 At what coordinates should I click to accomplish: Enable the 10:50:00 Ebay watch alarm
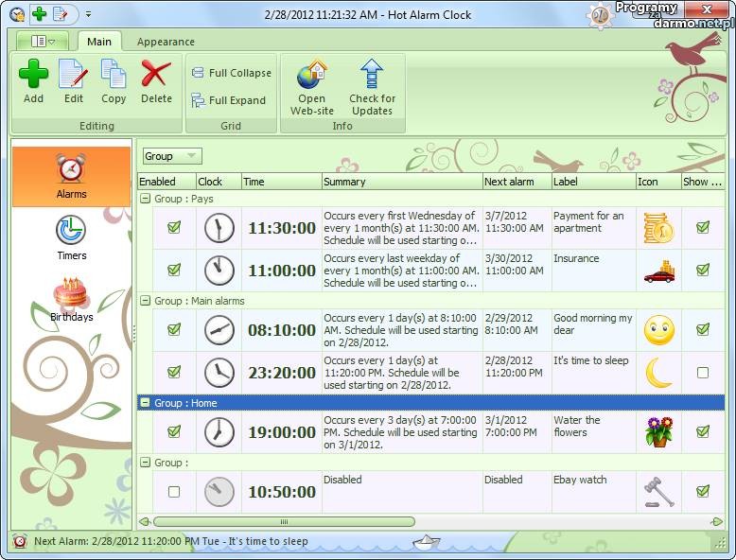(174, 492)
